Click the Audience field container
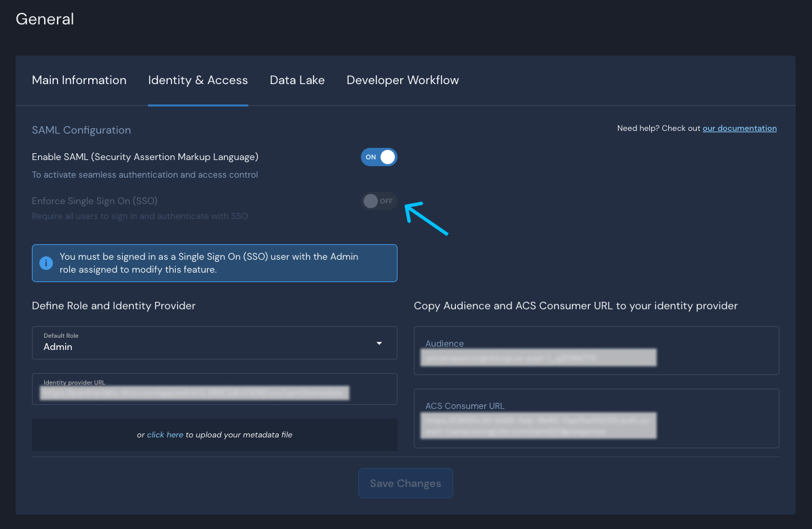The height and width of the screenshot is (529, 812). (x=596, y=351)
